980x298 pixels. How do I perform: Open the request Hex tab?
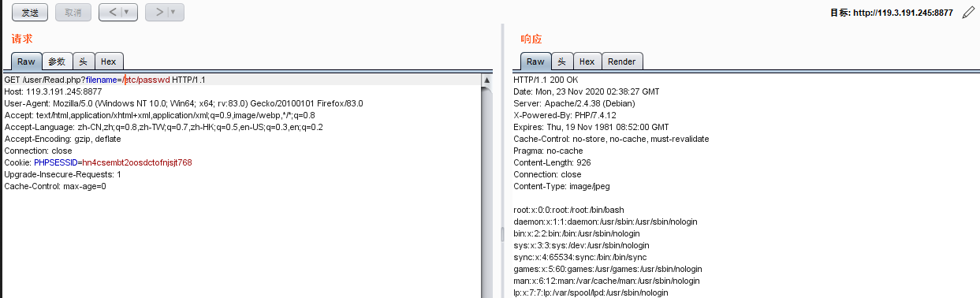108,61
